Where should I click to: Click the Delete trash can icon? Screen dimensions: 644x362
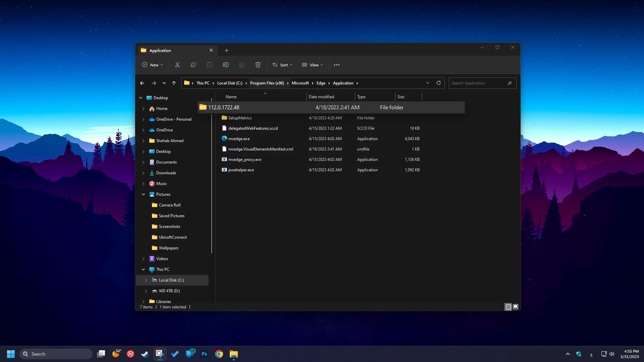[x=258, y=65]
